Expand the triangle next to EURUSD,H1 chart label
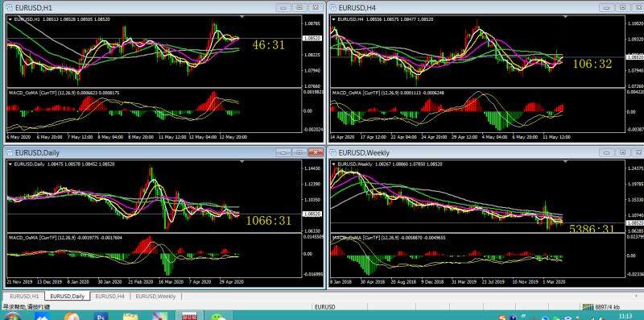This screenshot has width=644, height=320. (10, 19)
